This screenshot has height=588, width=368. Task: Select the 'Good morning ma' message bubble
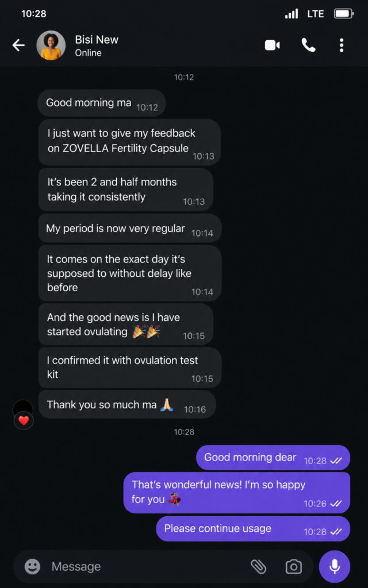[x=101, y=103]
